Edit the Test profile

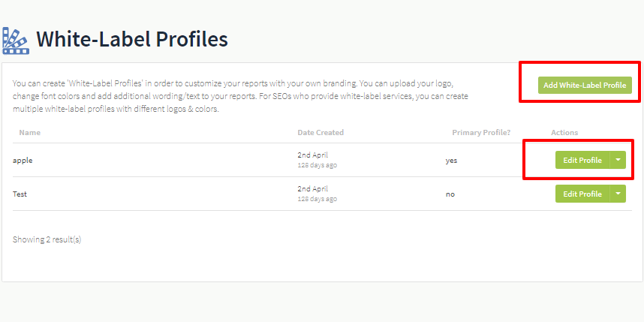click(x=582, y=194)
